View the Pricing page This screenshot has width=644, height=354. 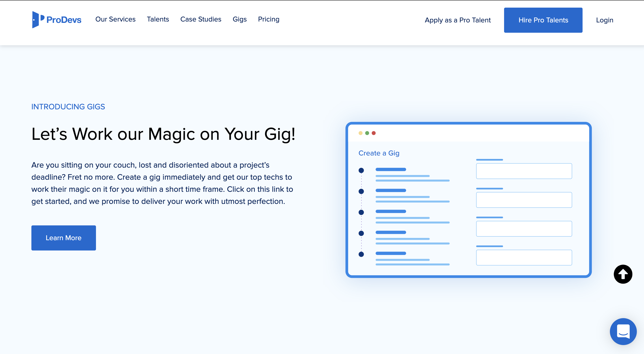268,19
